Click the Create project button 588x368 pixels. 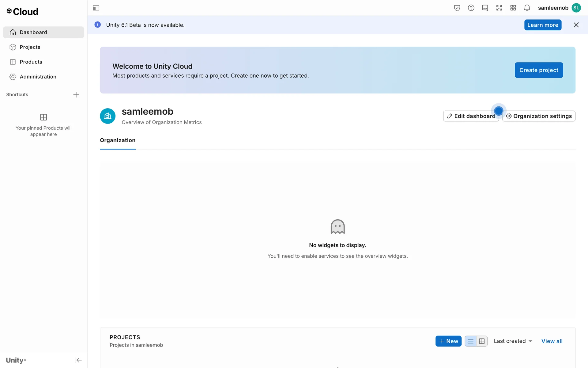click(539, 70)
